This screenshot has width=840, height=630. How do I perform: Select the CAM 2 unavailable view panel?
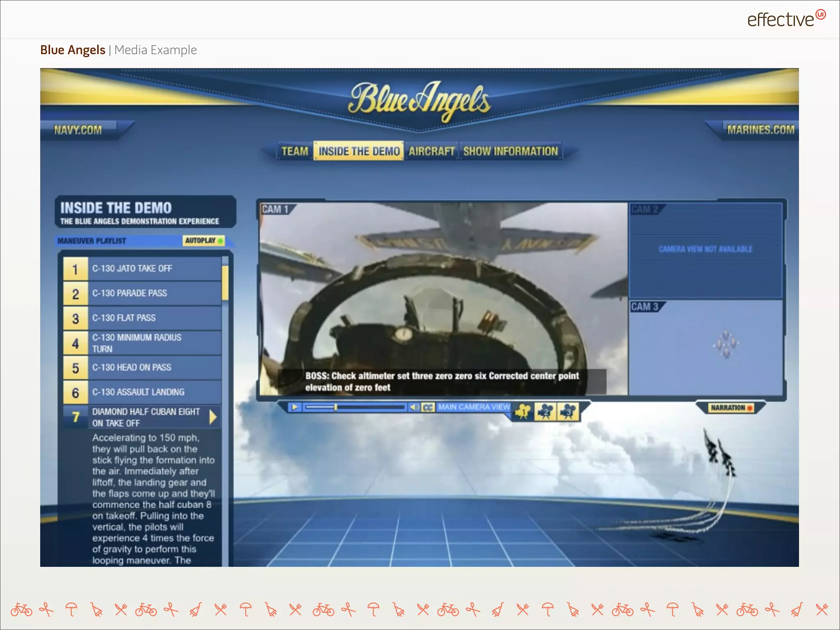coord(705,250)
